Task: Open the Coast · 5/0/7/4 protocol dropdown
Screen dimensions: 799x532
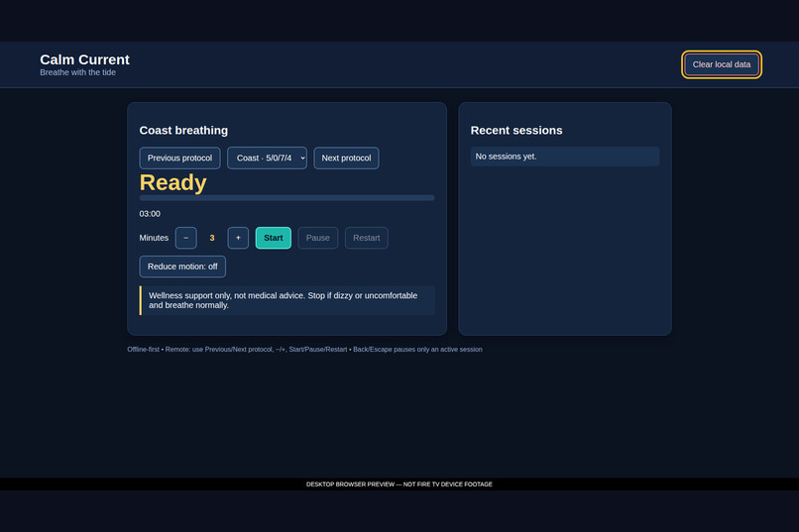Action: pyautogui.click(x=267, y=158)
